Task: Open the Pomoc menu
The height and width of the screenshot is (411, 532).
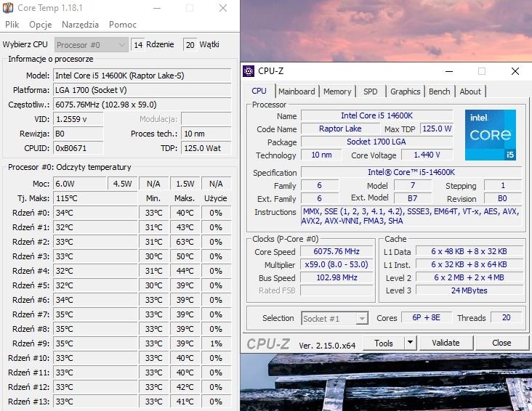Action: click(122, 25)
